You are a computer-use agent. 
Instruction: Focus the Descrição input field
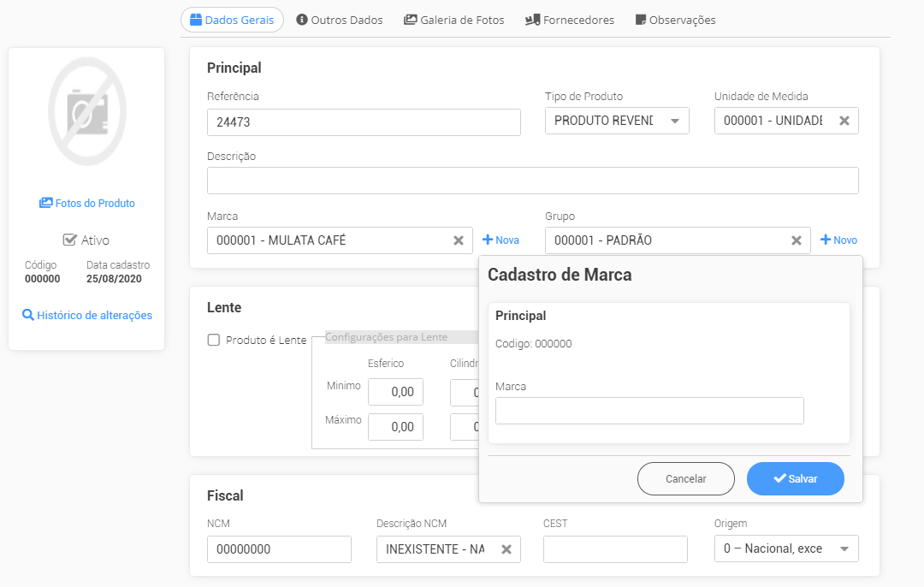[533, 181]
